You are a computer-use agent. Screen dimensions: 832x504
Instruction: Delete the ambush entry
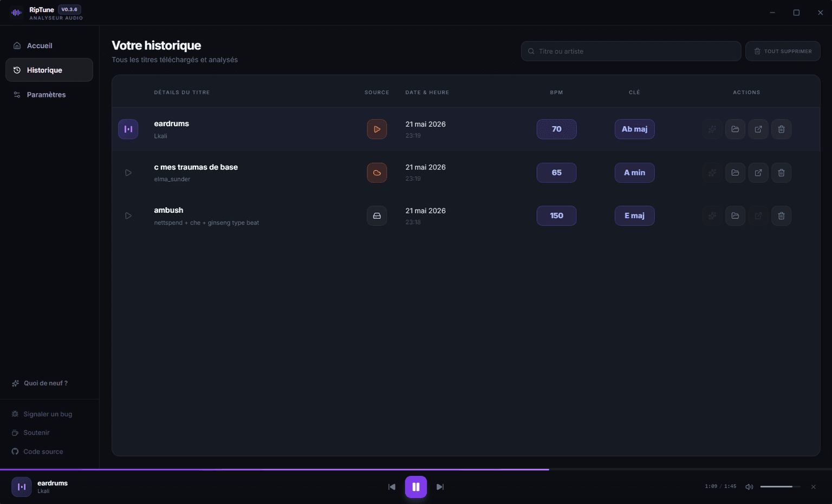[781, 215]
